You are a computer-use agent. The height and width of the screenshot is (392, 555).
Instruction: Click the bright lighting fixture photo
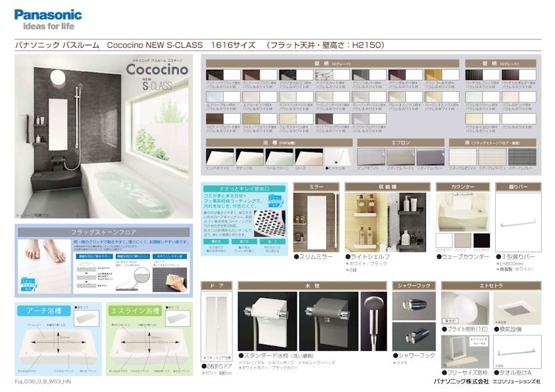465,308
